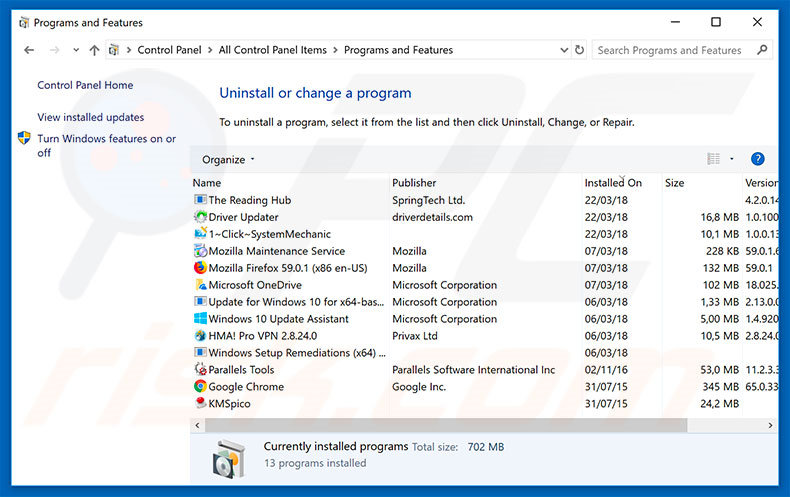The image size is (790, 497).
Task: Select the 345 MB size value
Action: point(720,387)
